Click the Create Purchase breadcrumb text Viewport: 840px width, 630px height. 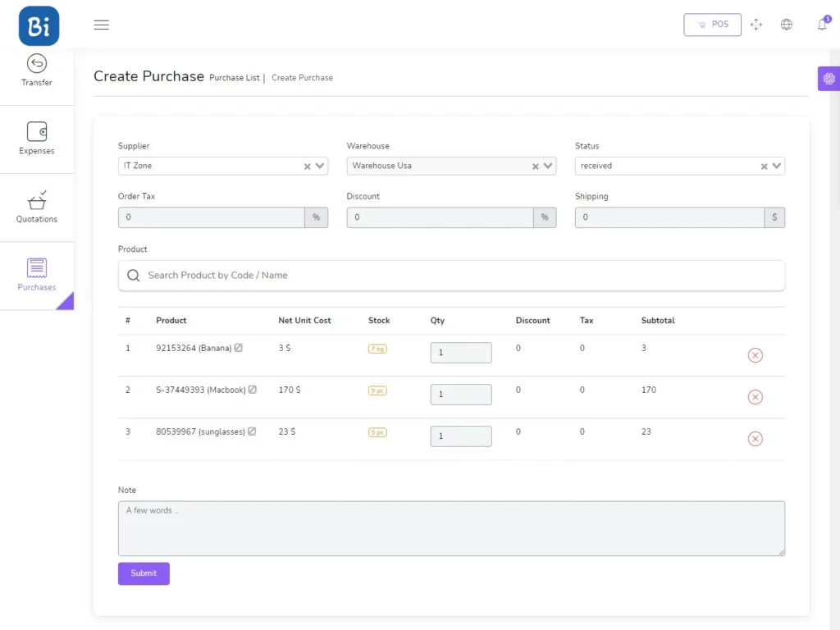302,78
